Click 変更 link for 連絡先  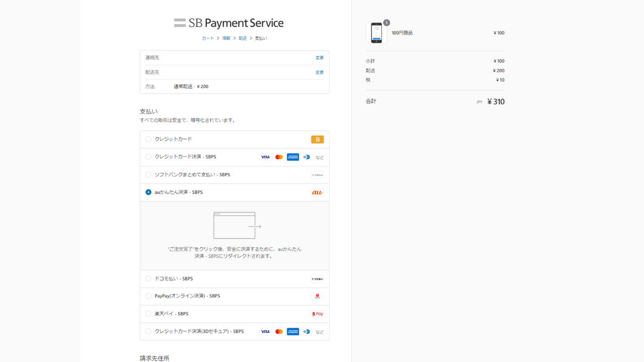pyautogui.click(x=319, y=58)
